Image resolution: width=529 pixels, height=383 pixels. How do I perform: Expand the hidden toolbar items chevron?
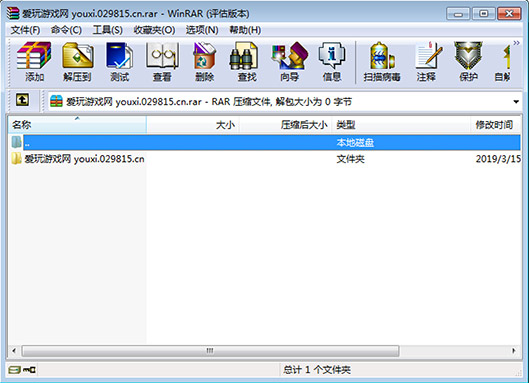pos(516,43)
